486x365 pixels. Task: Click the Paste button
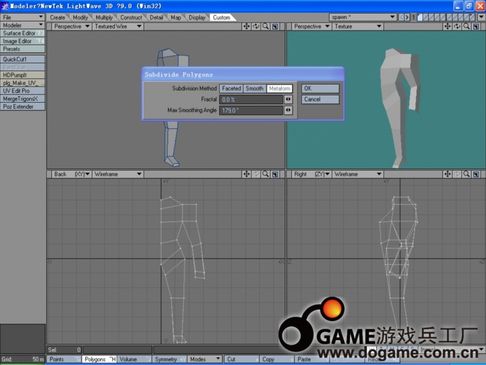(312, 359)
